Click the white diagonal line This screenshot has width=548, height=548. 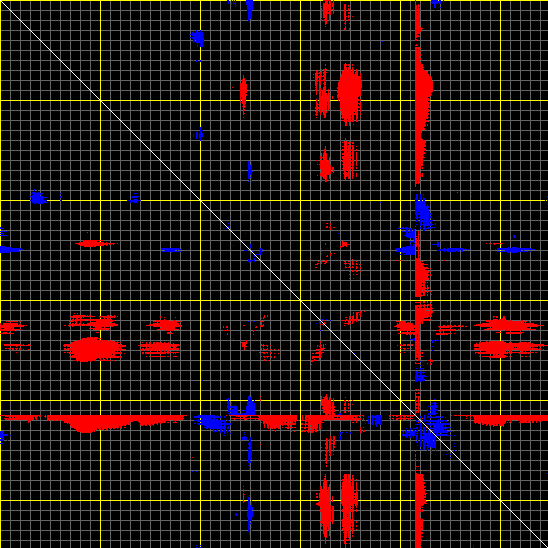pyautogui.click(x=274, y=274)
